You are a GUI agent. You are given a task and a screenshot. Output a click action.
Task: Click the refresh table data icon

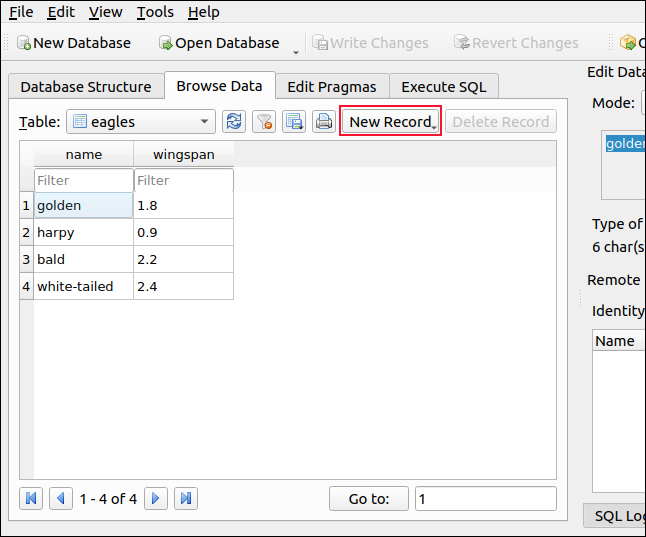click(x=234, y=122)
